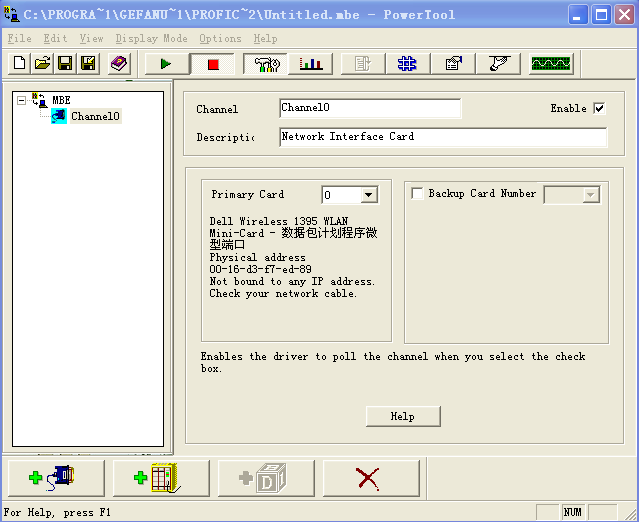
Task: Click the NUM status bar indicator
Action: pos(573,512)
